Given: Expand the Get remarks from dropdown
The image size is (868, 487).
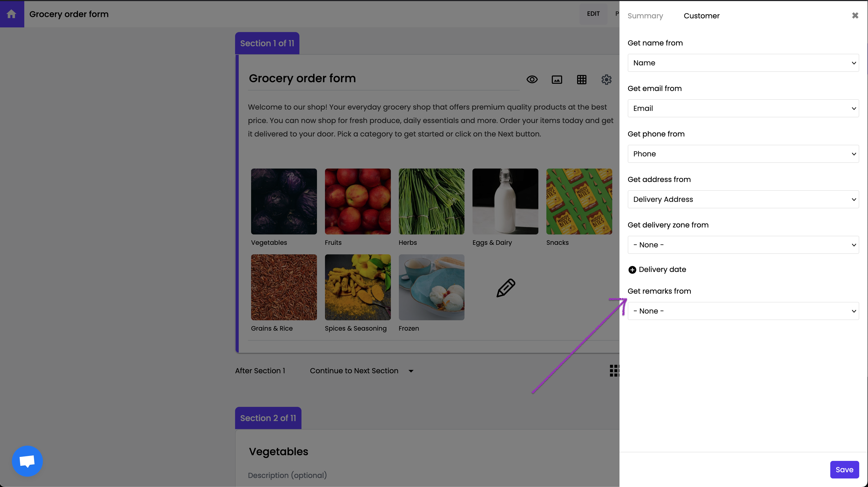Looking at the screenshot, I should click(743, 311).
